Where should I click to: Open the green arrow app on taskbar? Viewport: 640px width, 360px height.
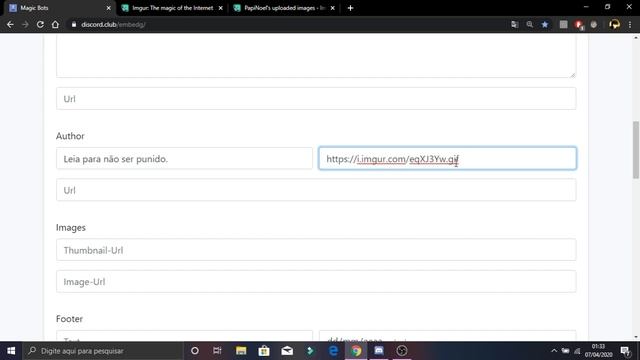(310, 351)
